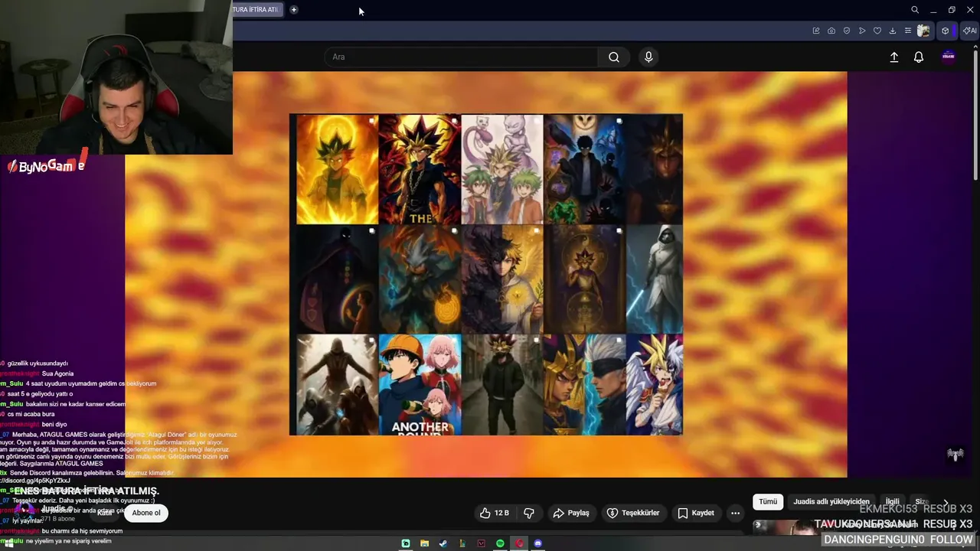Open the notifications bell

pyautogui.click(x=919, y=57)
